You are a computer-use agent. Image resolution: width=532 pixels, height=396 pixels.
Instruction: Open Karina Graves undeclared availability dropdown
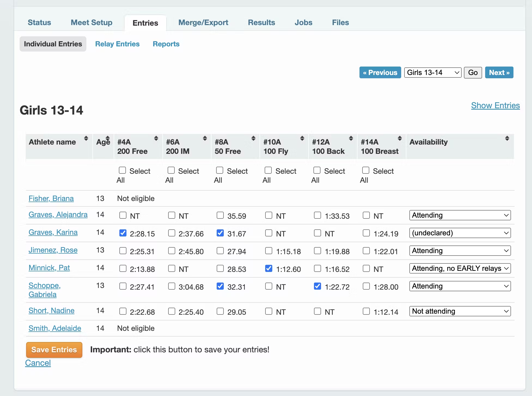pos(460,233)
